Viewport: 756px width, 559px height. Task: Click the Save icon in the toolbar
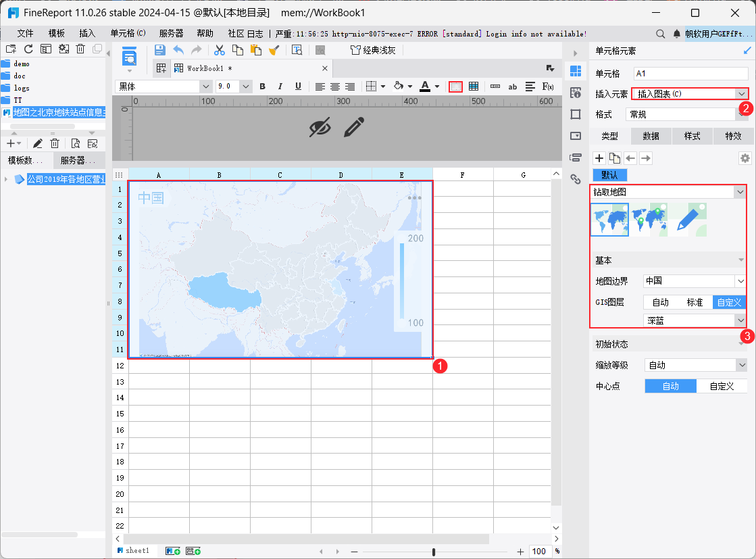[160, 49]
